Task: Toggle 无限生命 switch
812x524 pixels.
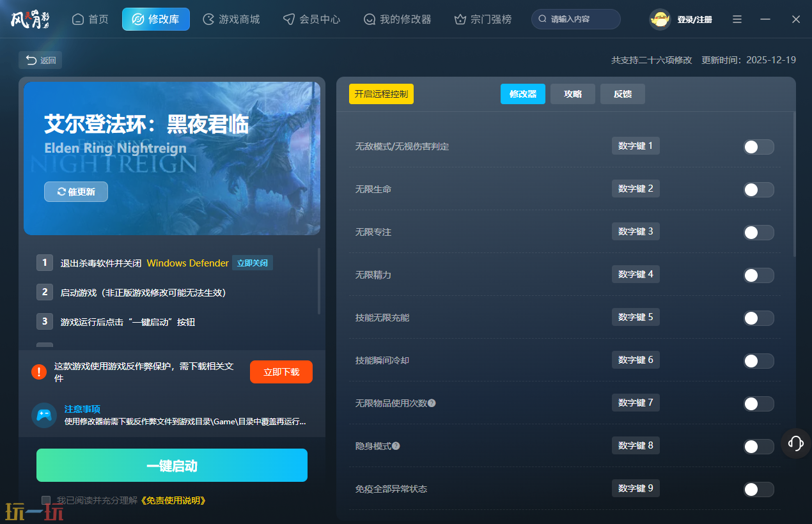Action: [758, 190]
